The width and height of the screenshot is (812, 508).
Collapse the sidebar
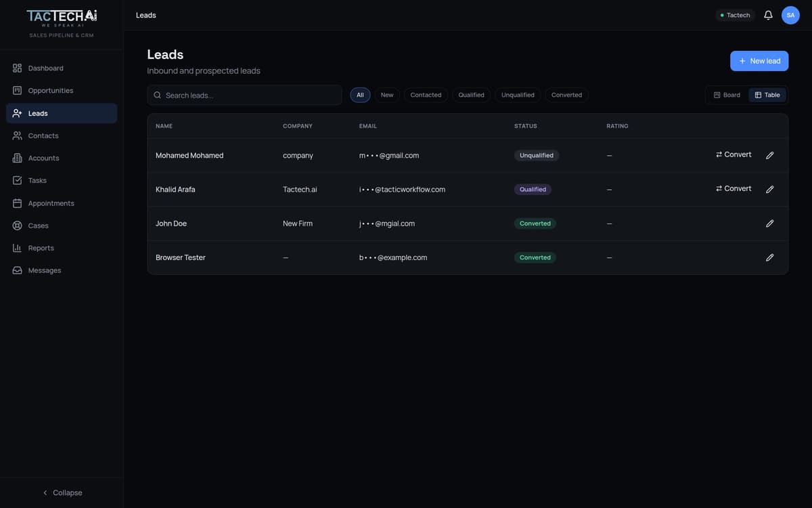coord(62,492)
